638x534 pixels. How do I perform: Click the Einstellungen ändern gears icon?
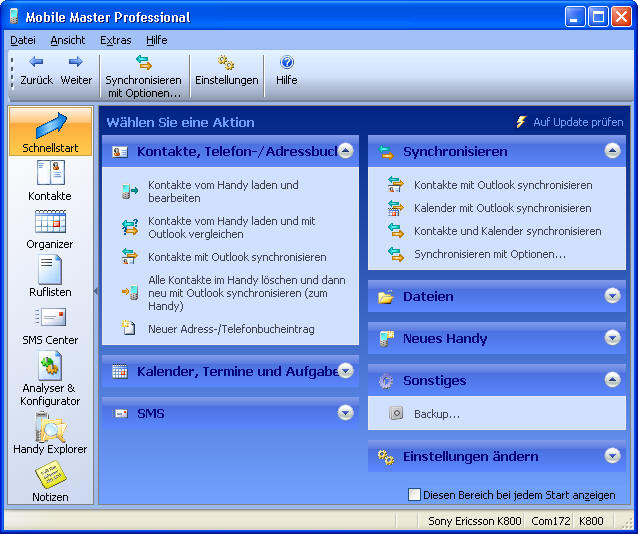click(385, 457)
